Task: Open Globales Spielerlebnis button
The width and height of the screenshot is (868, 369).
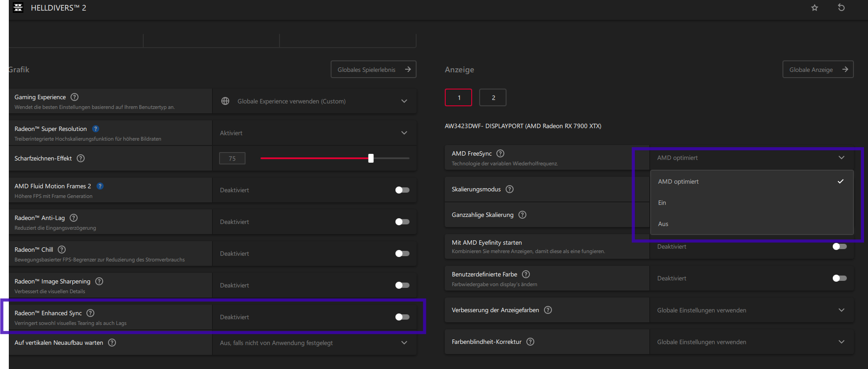Action: [x=373, y=69]
